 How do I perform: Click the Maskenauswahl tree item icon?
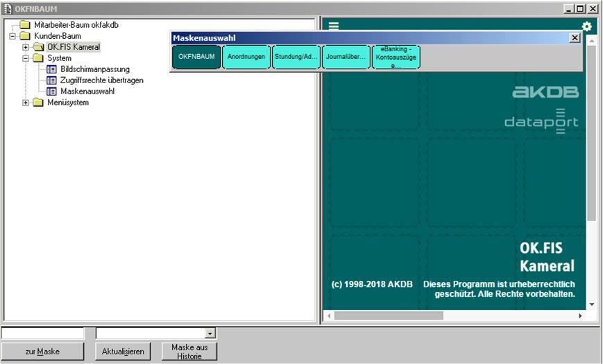[x=51, y=92]
